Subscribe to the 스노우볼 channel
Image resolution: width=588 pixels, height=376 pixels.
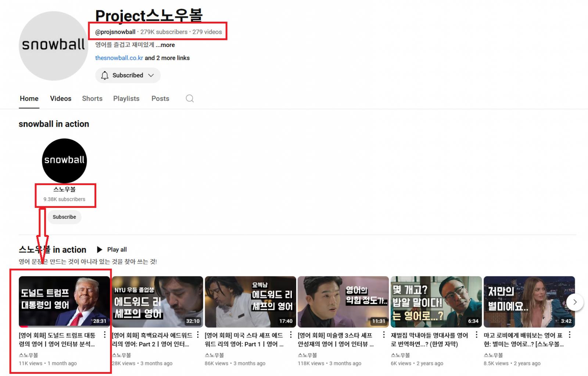[x=64, y=217]
